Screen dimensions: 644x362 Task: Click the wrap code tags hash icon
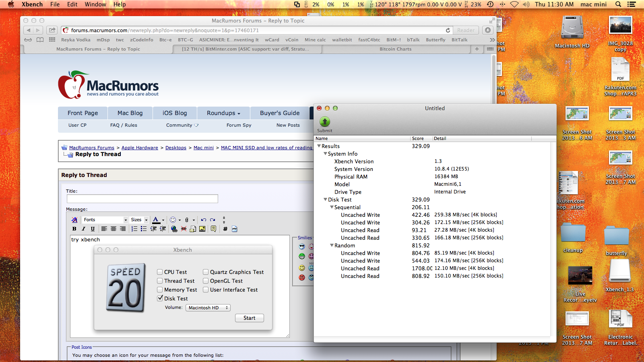coord(225,229)
